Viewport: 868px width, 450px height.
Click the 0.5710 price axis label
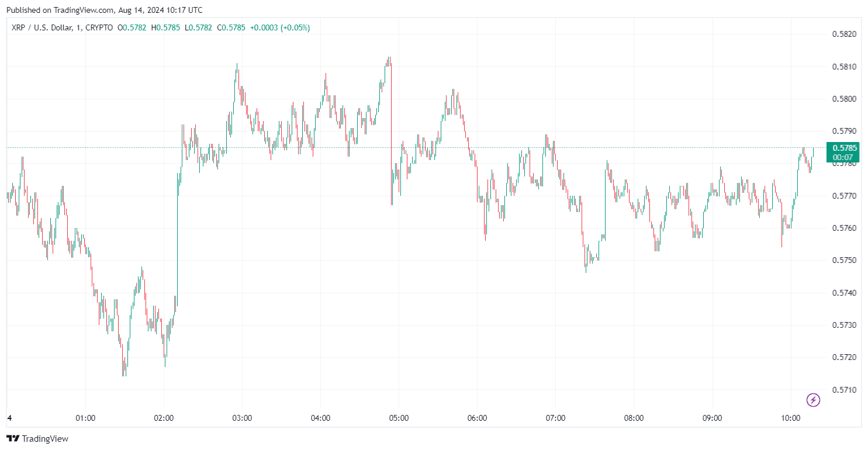pyautogui.click(x=844, y=390)
